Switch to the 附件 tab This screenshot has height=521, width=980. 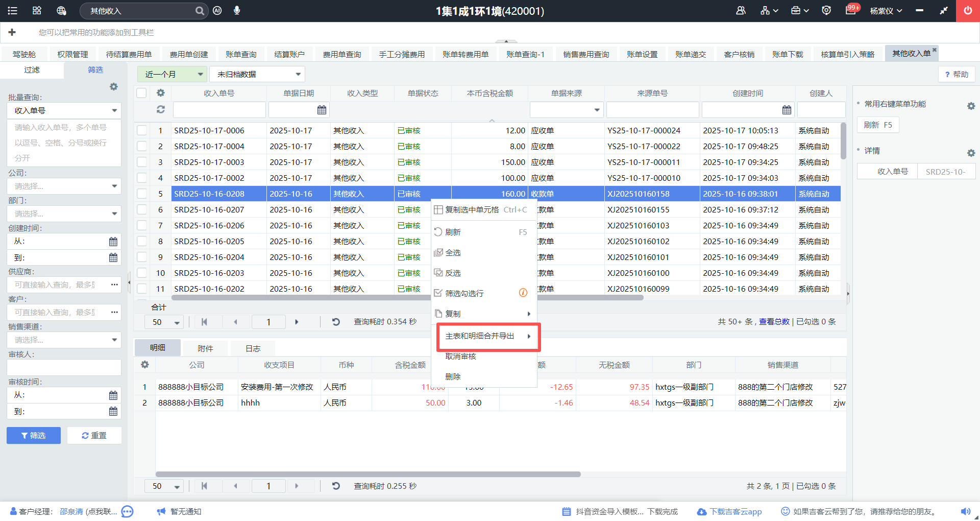point(205,348)
